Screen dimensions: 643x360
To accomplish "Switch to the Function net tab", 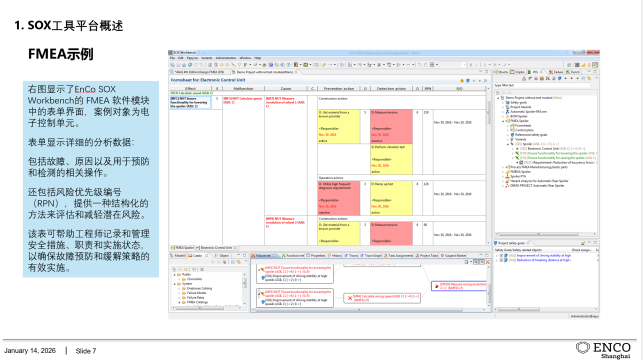I will [293, 255].
